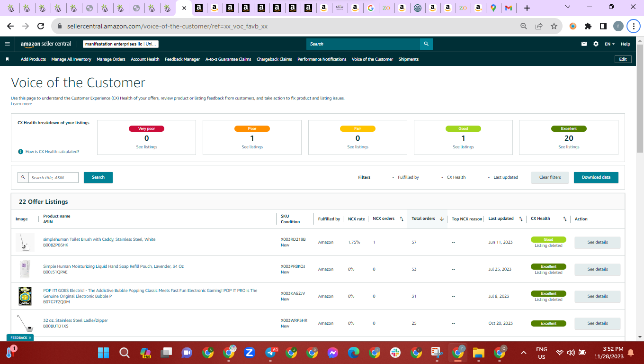Launch Microsoft Edge from the taskbar
Viewport: 644px width, 364px height.
click(354, 353)
